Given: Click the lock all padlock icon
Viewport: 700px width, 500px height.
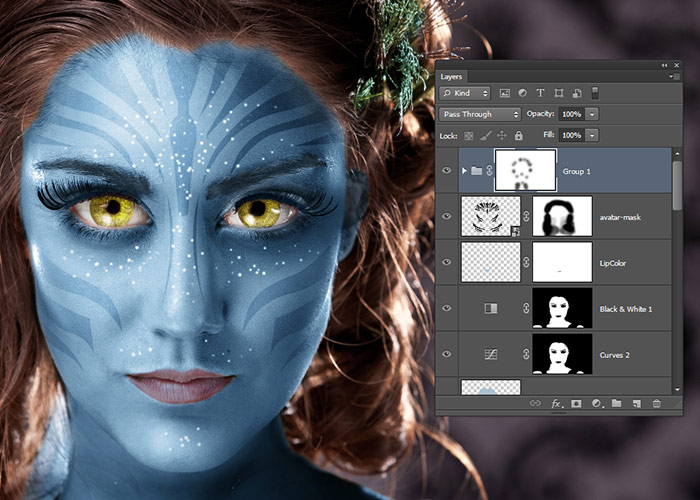Looking at the screenshot, I should 518,135.
